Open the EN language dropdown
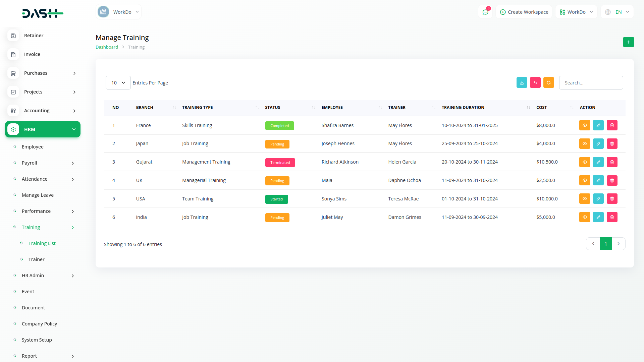644x362 pixels. [617, 12]
